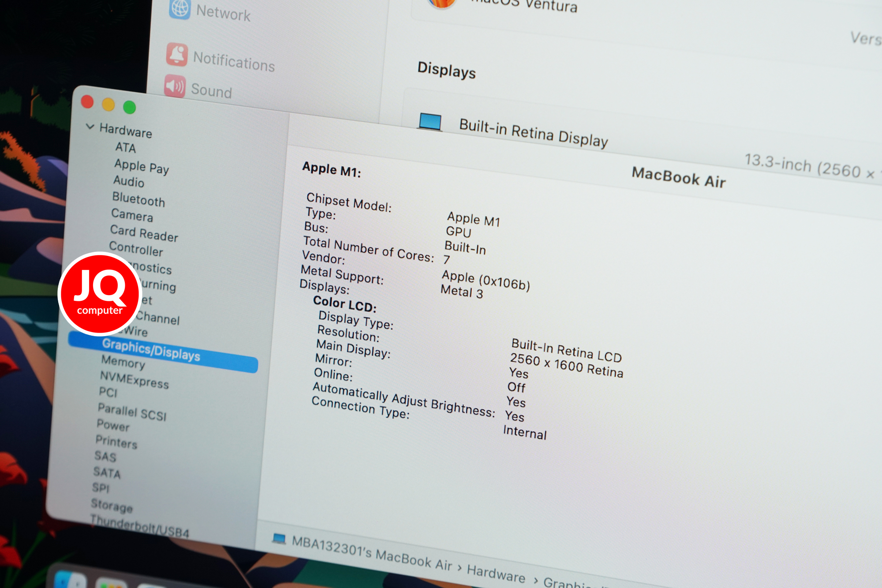The image size is (882, 588).
Task: Click the Automatically Adjust Brightness: label
Action: click(404, 400)
